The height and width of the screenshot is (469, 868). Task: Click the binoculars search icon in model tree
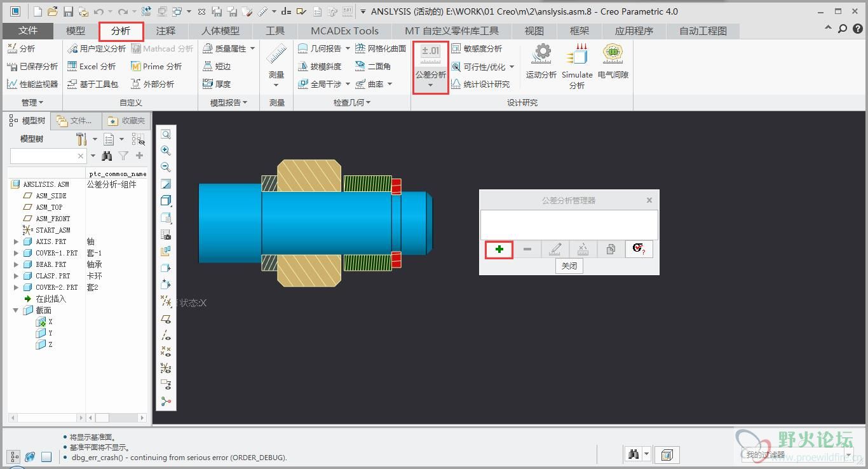coord(107,156)
